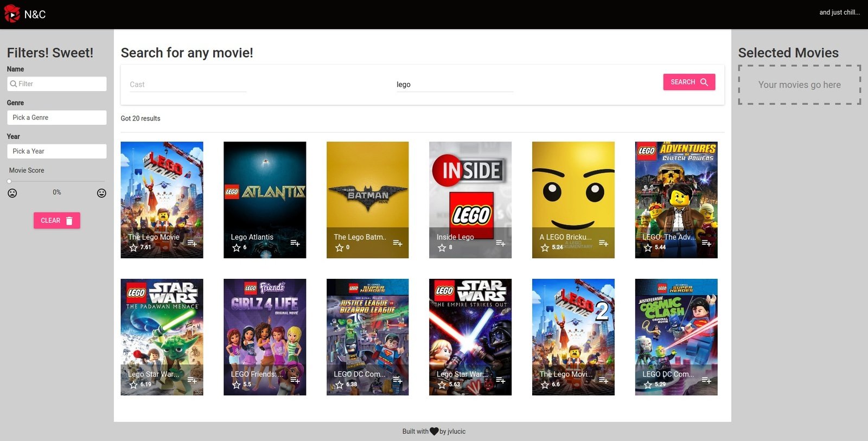The height and width of the screenshot is (441, 868).
Task: Open the Pick a Genre dropdown
Action: [57, 117]
